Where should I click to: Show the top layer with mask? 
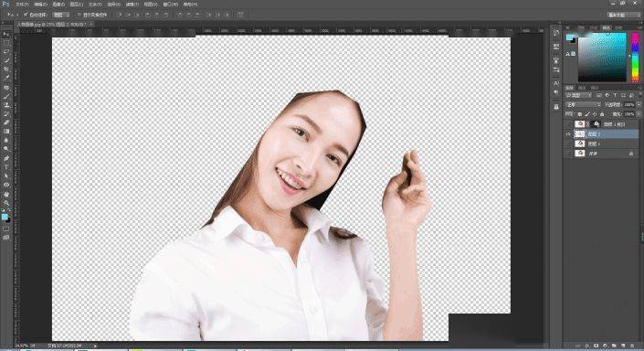point(568,124)
